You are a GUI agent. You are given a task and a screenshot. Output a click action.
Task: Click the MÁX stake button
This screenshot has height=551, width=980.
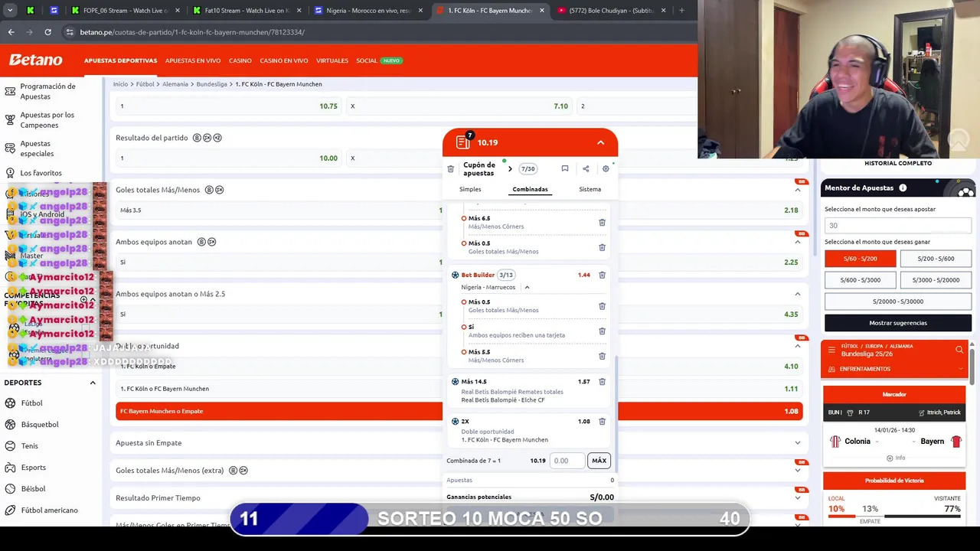pyautogui.click(x=599, y=461)
